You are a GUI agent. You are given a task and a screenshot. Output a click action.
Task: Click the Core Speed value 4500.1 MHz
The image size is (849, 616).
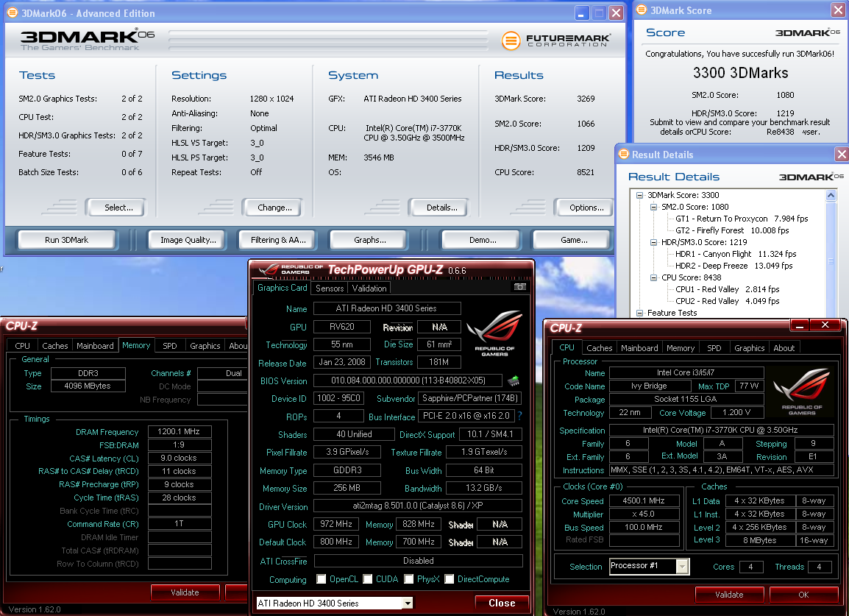click(x=644, y=500)
